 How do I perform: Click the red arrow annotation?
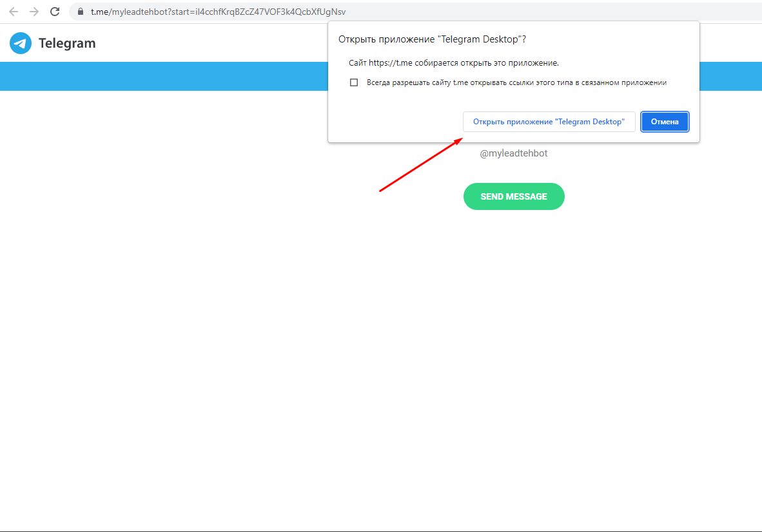[x=420, y=165]
